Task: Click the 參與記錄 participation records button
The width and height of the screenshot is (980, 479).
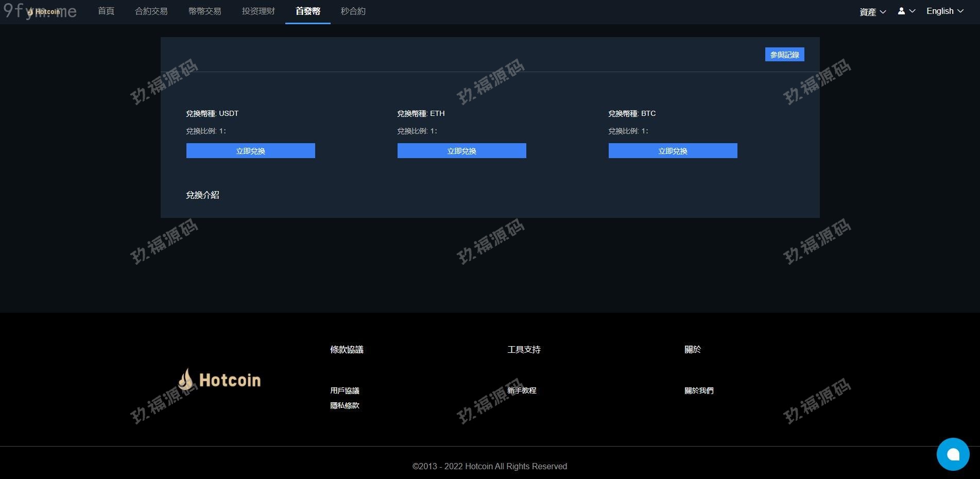Action: [784, 55]
